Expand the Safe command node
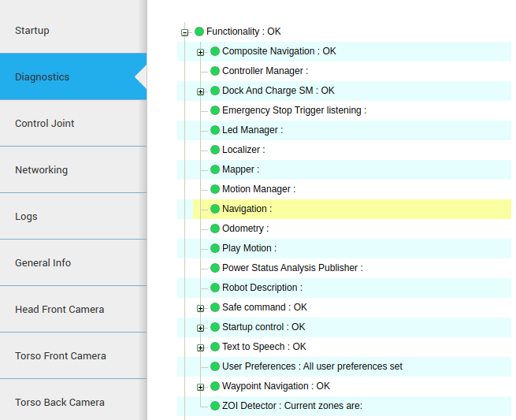 200,308
